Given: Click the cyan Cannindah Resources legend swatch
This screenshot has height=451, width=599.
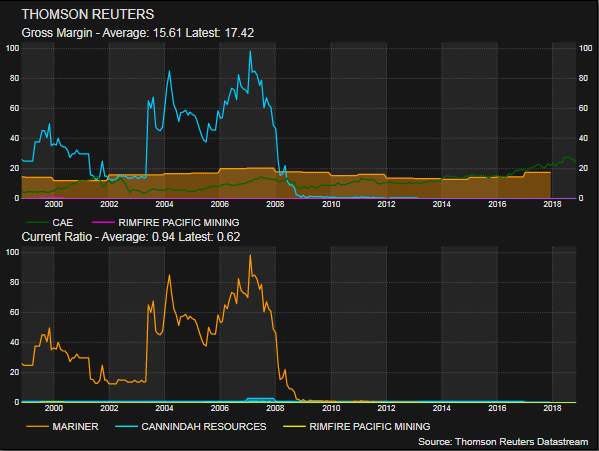Looking at the screenshot, I should 126,427.
